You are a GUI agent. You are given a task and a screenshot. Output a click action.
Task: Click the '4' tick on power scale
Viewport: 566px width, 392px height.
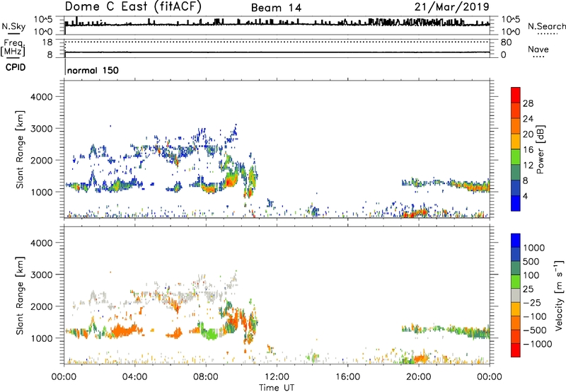tap(525, 196)
